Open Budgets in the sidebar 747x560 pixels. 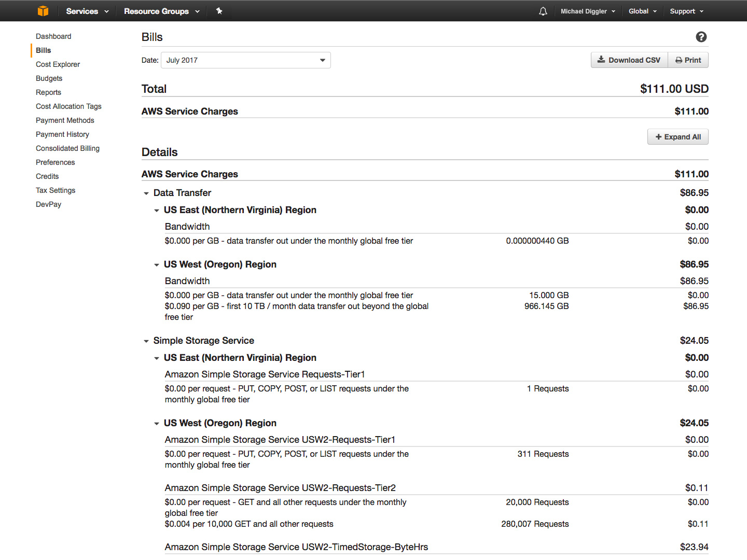point(49,78)
